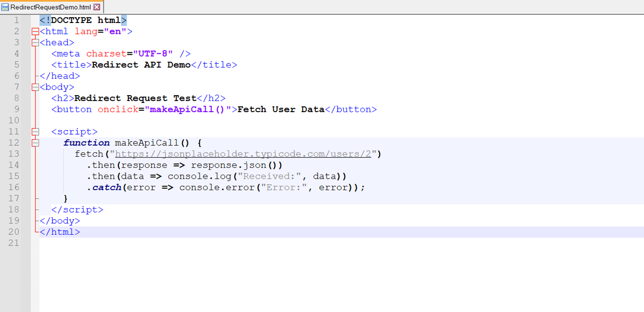Click line number 16 in margin

(14, 187)
